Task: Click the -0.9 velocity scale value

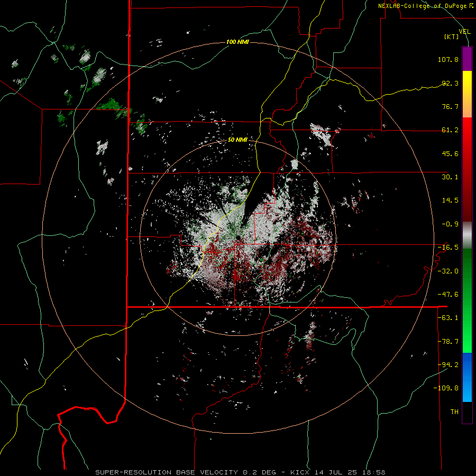Action: coord(450,224)
